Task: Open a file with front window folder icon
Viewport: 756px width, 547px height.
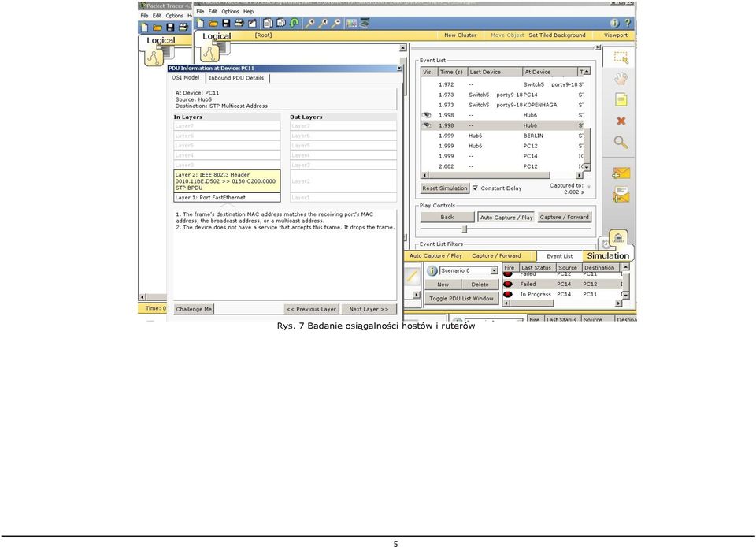Action: 213,23
